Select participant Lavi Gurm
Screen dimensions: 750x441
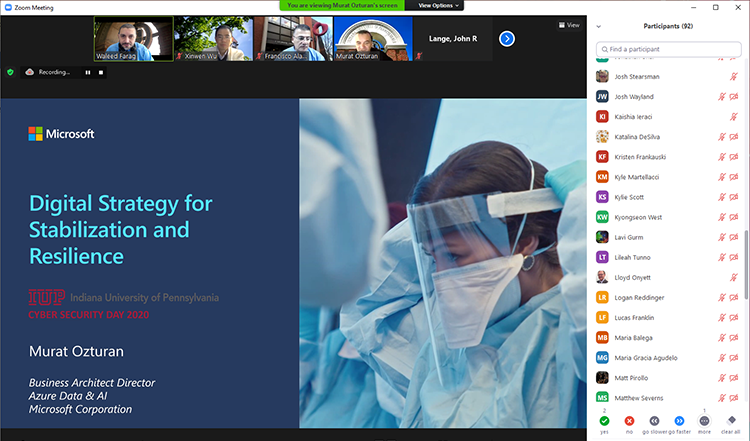(x=668, y=237)
